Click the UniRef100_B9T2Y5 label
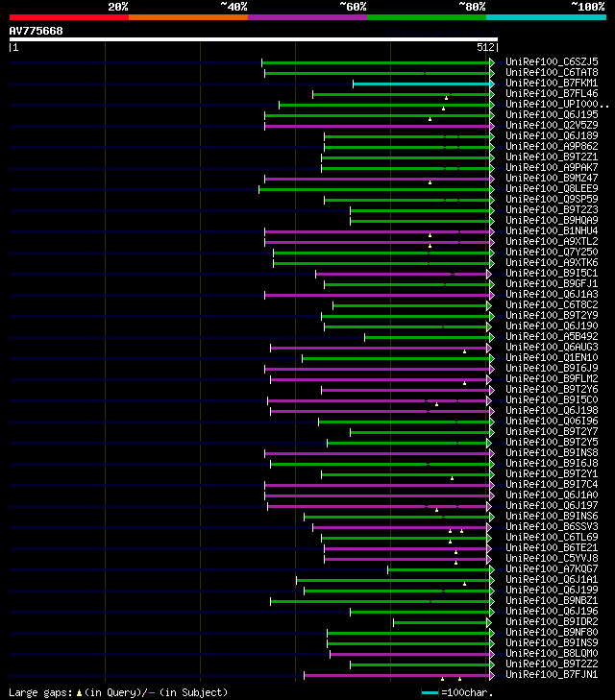Screen dimensions: 615x700 click(x=552, y=442)
